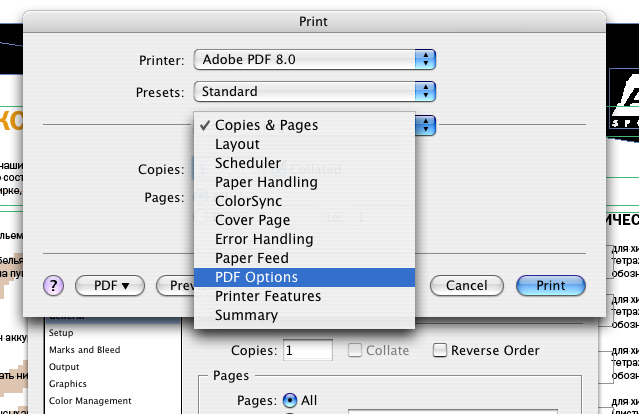
Task: Select Marks and Bleed in sidebar list
Action: pyautogui.click(x=84, y=350)
